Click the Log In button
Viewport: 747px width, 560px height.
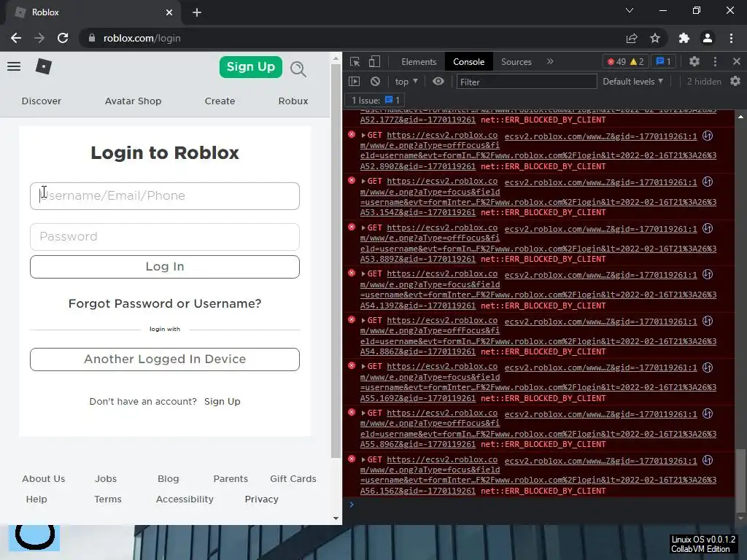165,267
